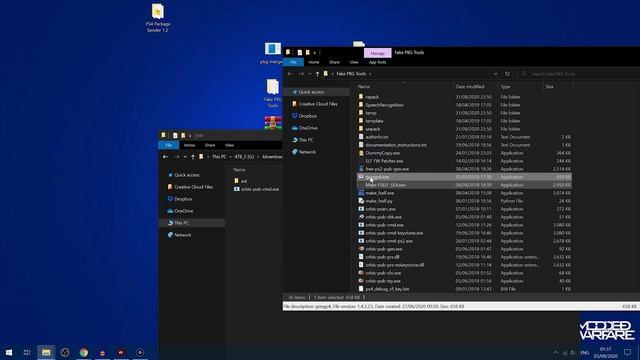
Task: Select orbis-pub-cmd.exe in the background window
Action: 260,189
